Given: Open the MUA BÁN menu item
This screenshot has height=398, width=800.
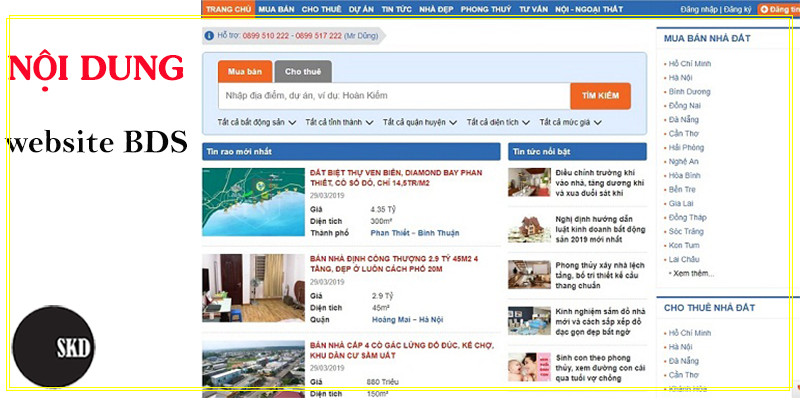Looking at the screenshot, I should coord(276,9).
